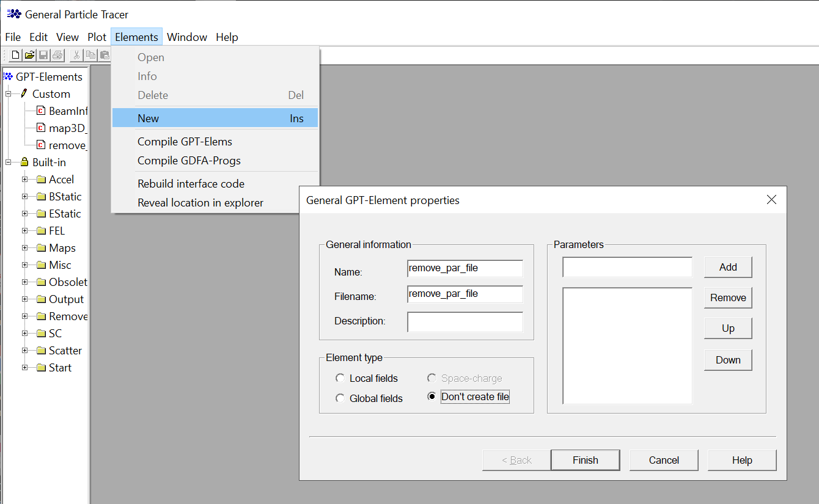Expand the Scatter folder node

(x=25, y=350)
